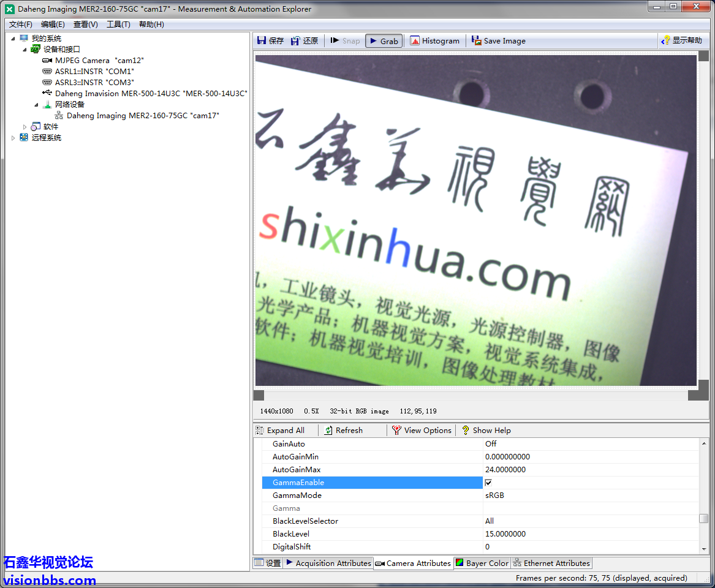Click the 我的系统 computer icon
The height and width of the screenshot is (588, 715).
(24, 39)
